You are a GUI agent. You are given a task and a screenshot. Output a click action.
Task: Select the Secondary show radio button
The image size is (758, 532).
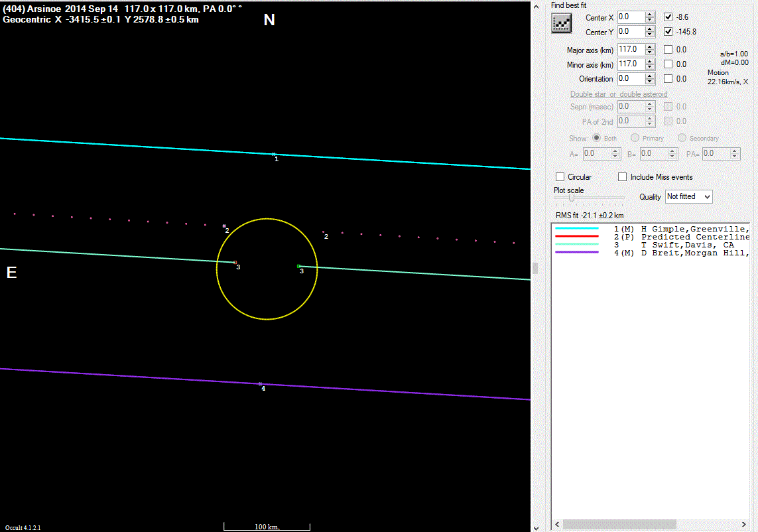[x=682, y=138]
